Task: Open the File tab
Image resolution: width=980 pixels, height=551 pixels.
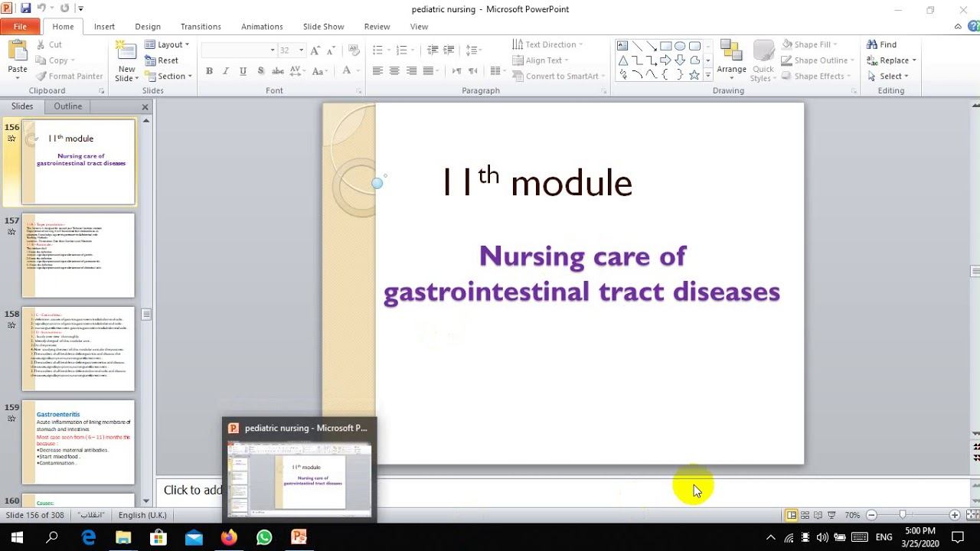Action: click(21, 26)
